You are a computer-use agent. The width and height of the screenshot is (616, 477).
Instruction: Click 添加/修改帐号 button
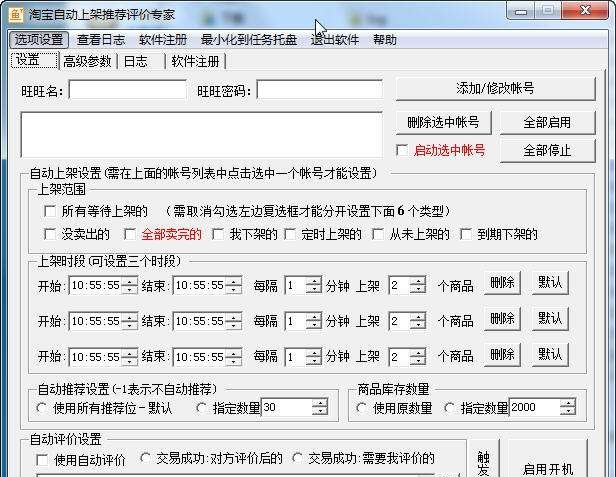pyautogui.click(x=495, y=88)
